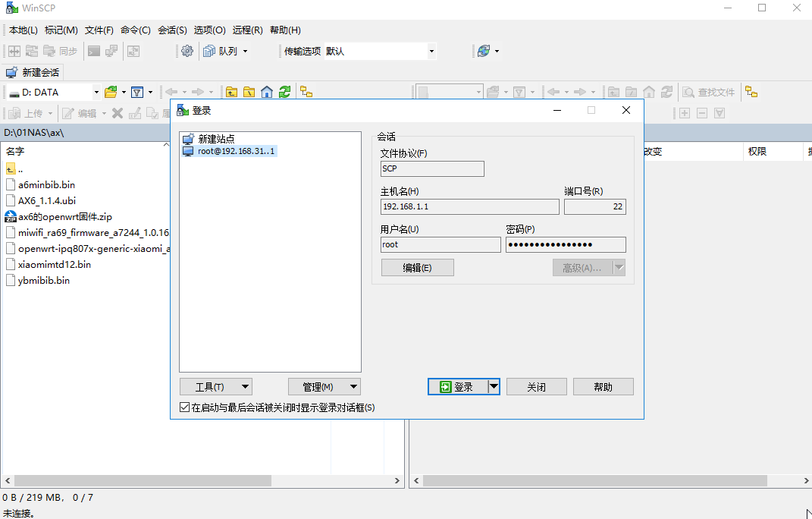Select 新建站点 in the login site list
This screenshot has width=812, height=519.
208,139
